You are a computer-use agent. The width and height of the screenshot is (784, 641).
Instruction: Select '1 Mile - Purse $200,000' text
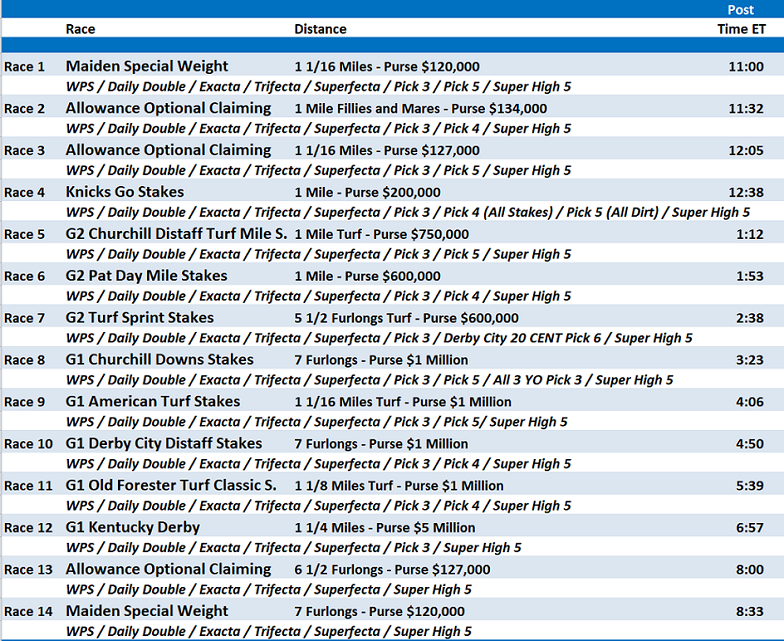[x=367, y=192]
